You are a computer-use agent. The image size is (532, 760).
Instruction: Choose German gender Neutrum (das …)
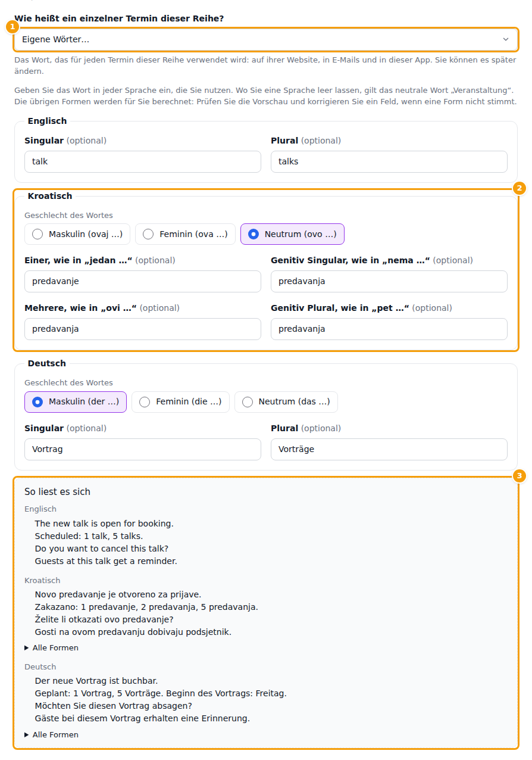pos(286,402)
